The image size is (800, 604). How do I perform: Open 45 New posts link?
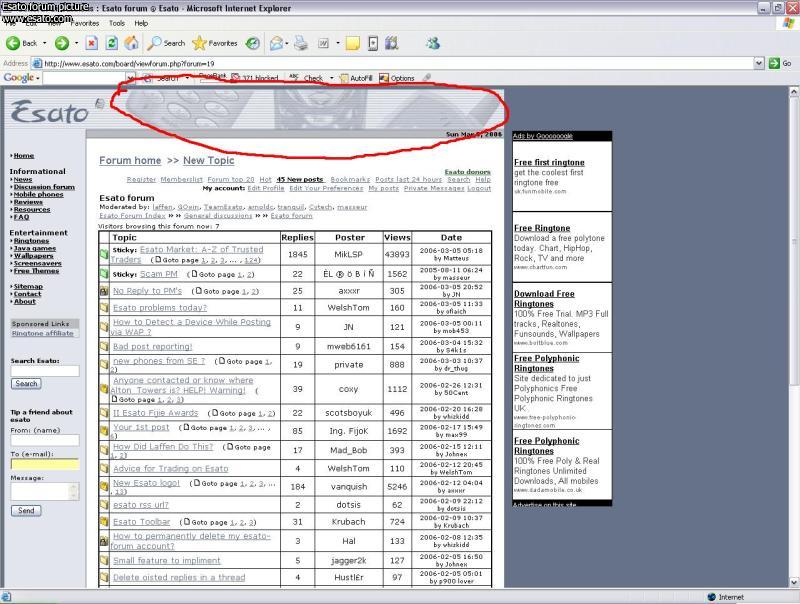[299, 180]
